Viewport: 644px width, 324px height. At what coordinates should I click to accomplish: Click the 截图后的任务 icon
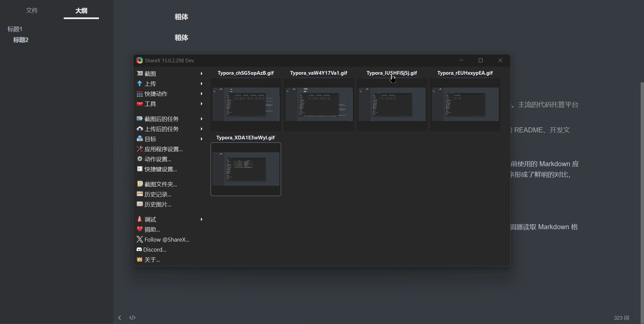[140, 119]
